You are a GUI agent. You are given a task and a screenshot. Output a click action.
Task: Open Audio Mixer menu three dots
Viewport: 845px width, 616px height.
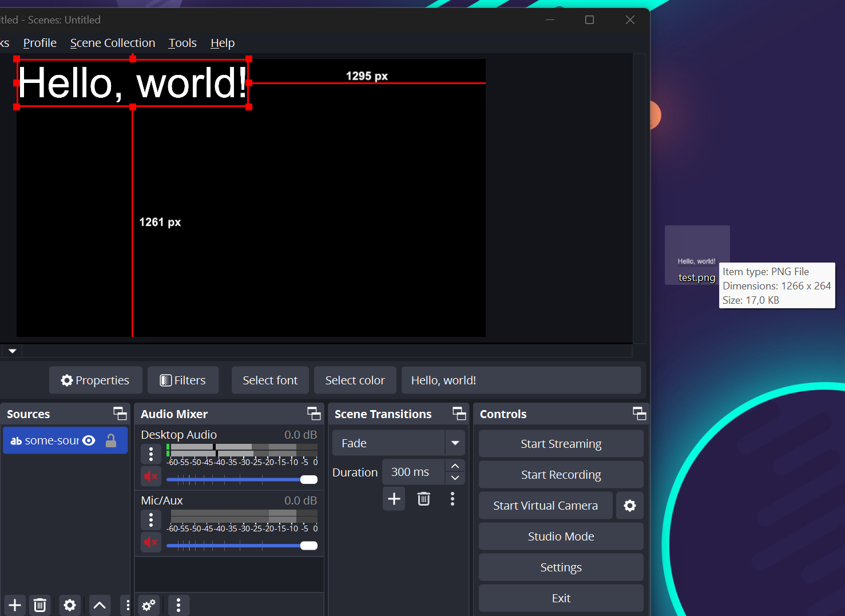click(178, 605)
